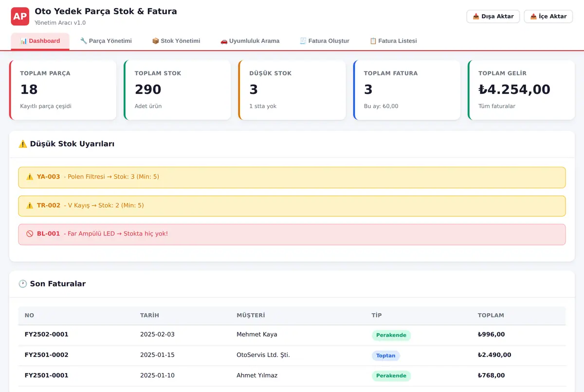Click warning icon on TR-002 alert
584x392 pixels.
coord(30,206)
